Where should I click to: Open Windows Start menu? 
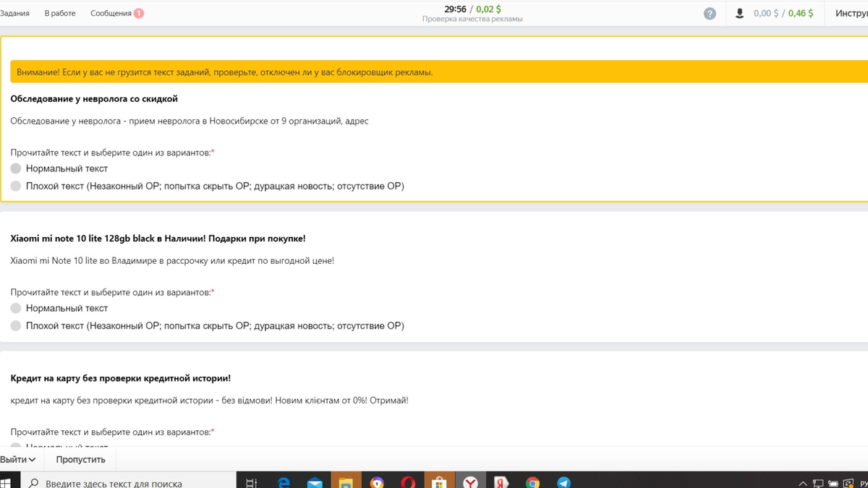[6, 482]
